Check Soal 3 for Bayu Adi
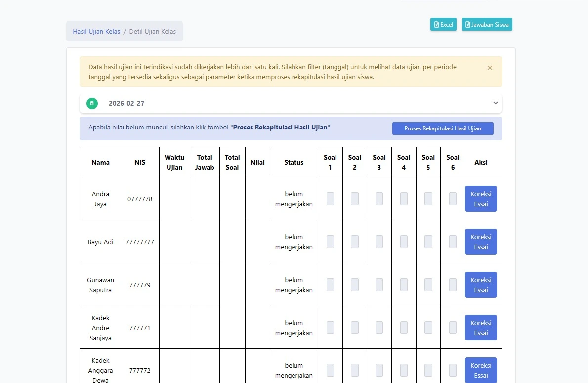Image resolution: width=588 pixels, height=383 pixels. (379, 242)
